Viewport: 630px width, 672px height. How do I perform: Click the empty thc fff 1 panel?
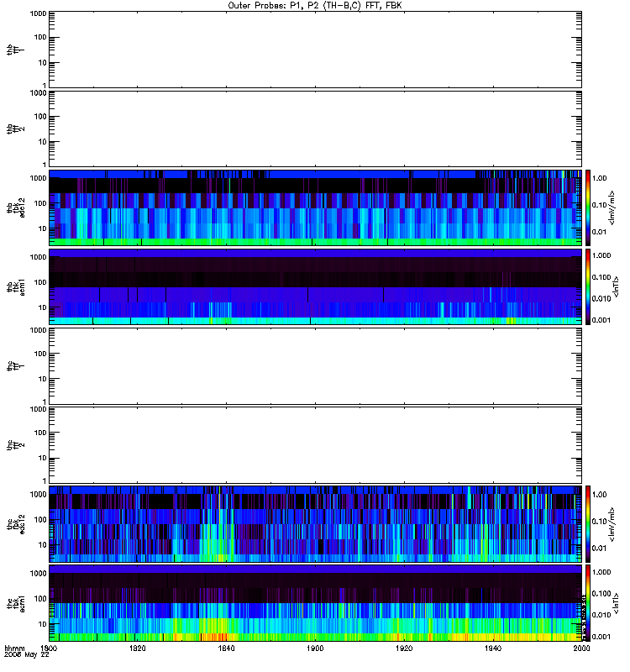(x=316, y=366)
